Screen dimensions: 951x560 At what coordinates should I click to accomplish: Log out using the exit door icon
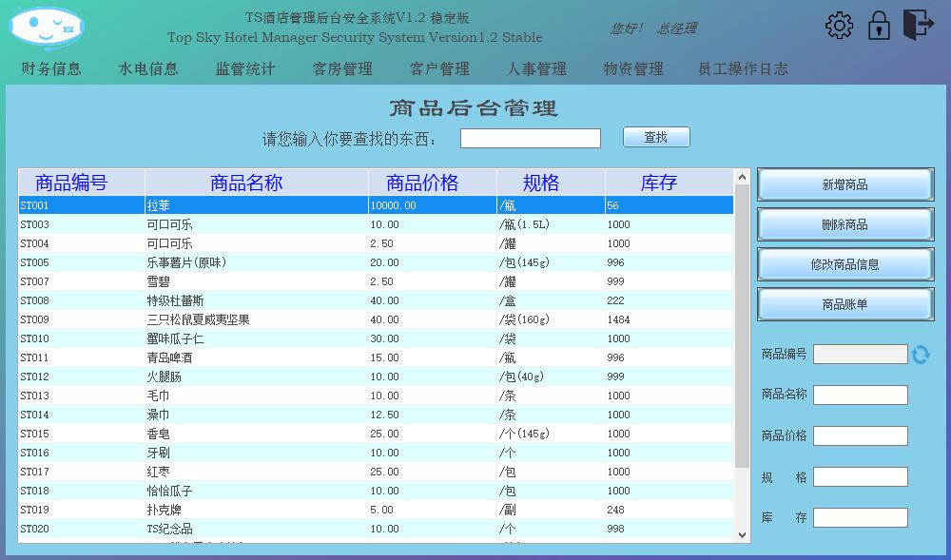click(920, 24)
